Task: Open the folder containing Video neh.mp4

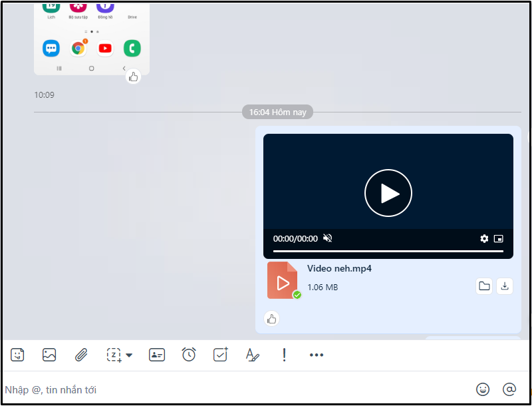Action: (484, 286)
